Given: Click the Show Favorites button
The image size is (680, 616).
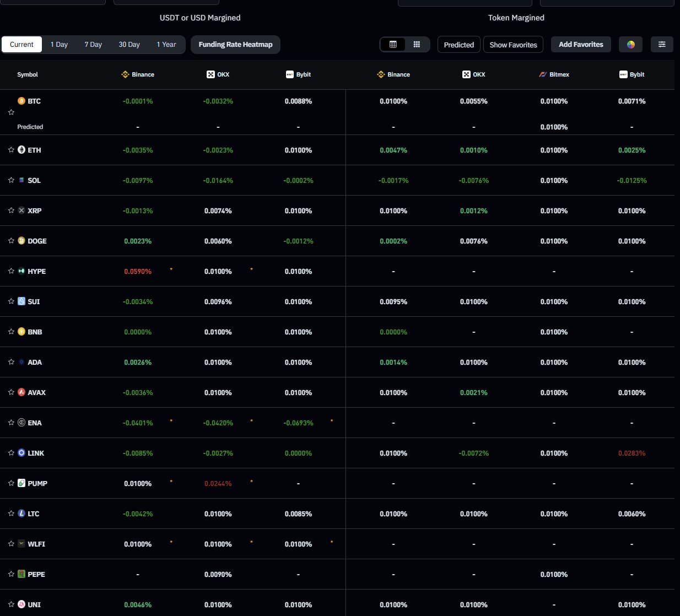Looking at the screenshot, I should coord(513,45).
